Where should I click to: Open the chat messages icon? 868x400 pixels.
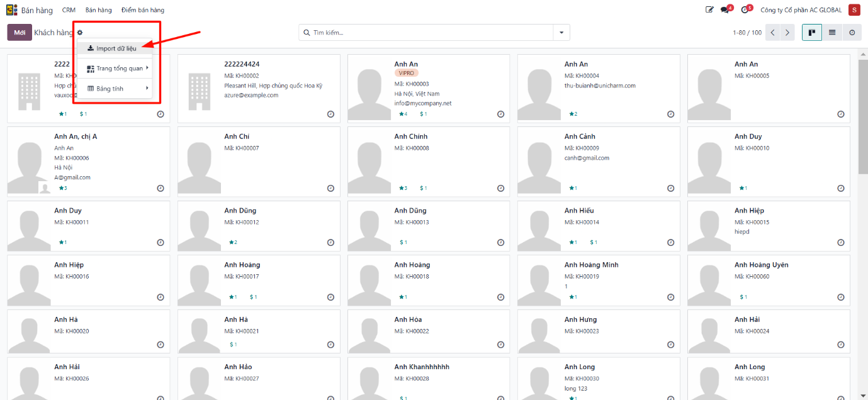click(726, 9)
